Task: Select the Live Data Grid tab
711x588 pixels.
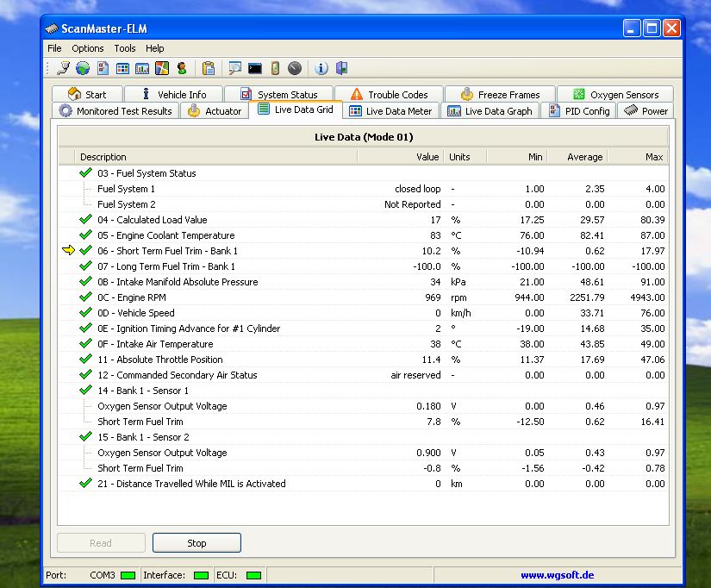Action: coord(296,109)
